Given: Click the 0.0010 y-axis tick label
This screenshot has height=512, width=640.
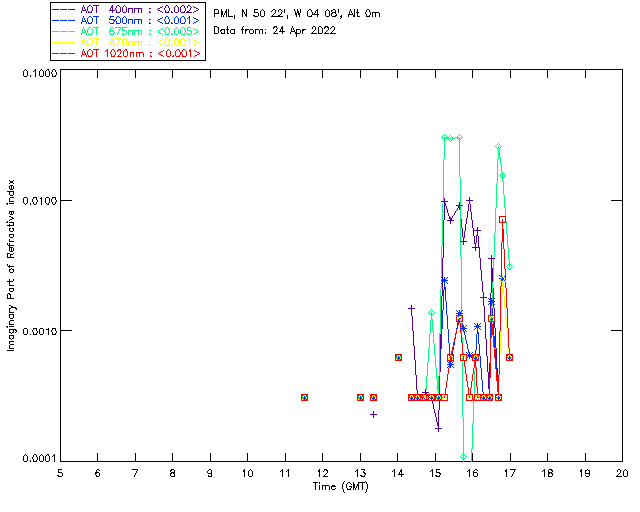Looking at the screenshot, I should 39,331.
